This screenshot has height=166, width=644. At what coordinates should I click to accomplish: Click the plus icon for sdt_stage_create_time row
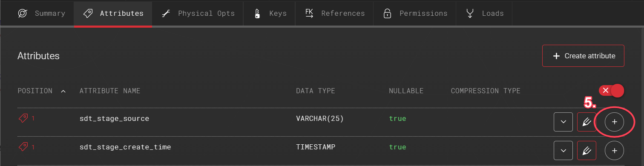(x=614, y=151)
